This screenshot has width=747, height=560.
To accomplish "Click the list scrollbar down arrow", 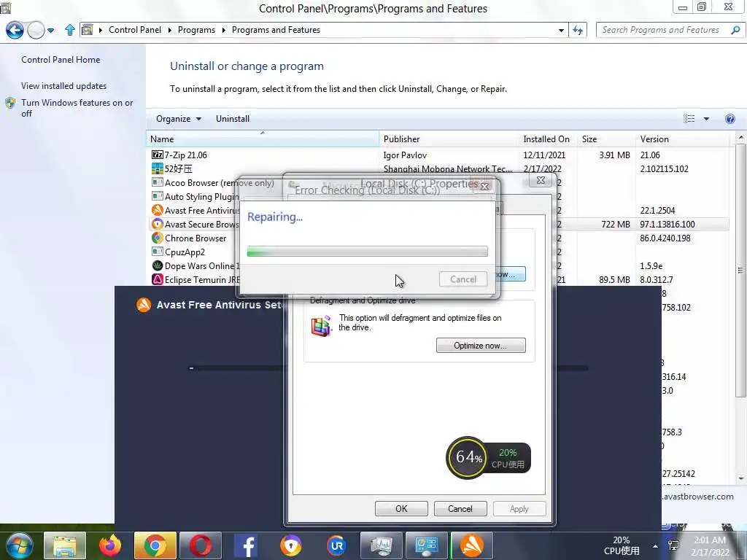I will (x=741, y=478).
